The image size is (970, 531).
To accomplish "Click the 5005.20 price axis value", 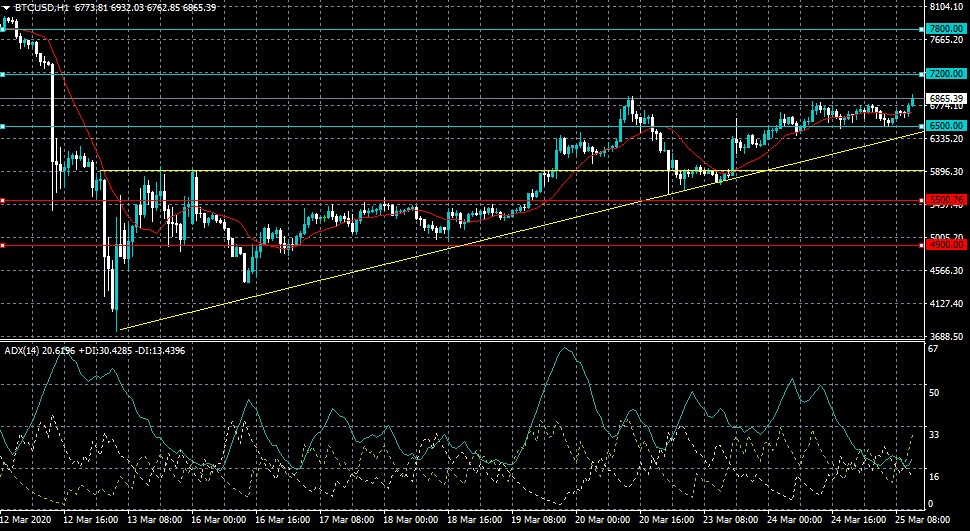I will 946,238.
